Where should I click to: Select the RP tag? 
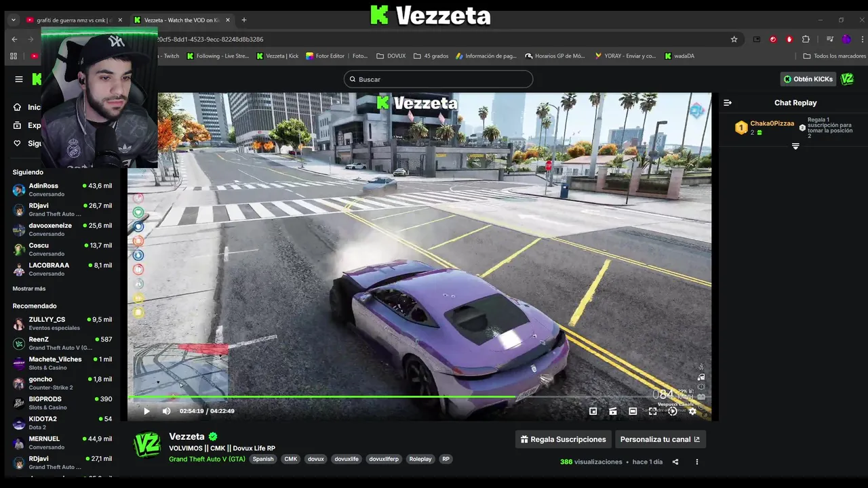(446, 459)
